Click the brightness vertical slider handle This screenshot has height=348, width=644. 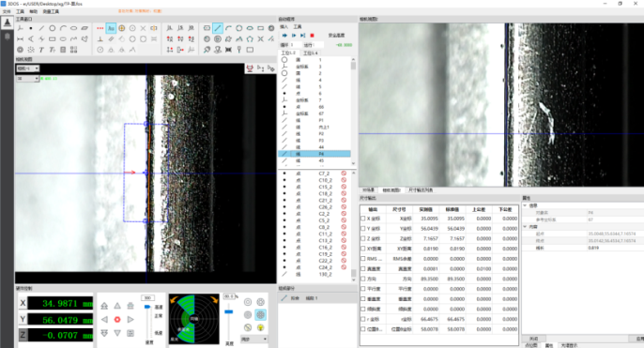tap(229, 311)
